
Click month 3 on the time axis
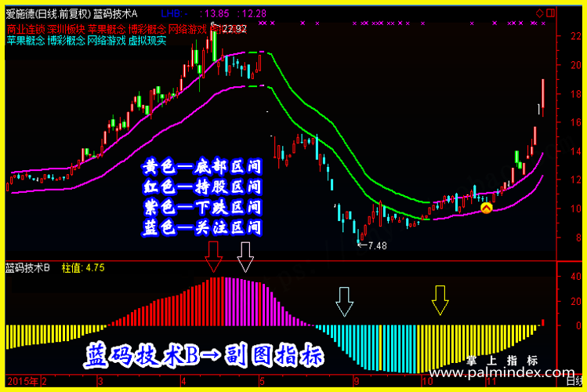pyautogui.click(x=100, y=381)
